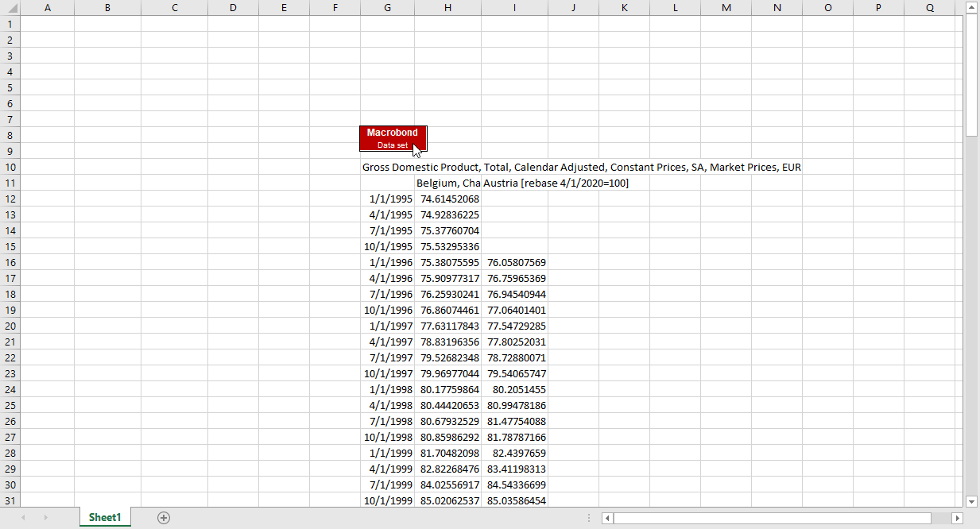Click the horizontal scrollbar right arrow

click(x=957, y=518)
